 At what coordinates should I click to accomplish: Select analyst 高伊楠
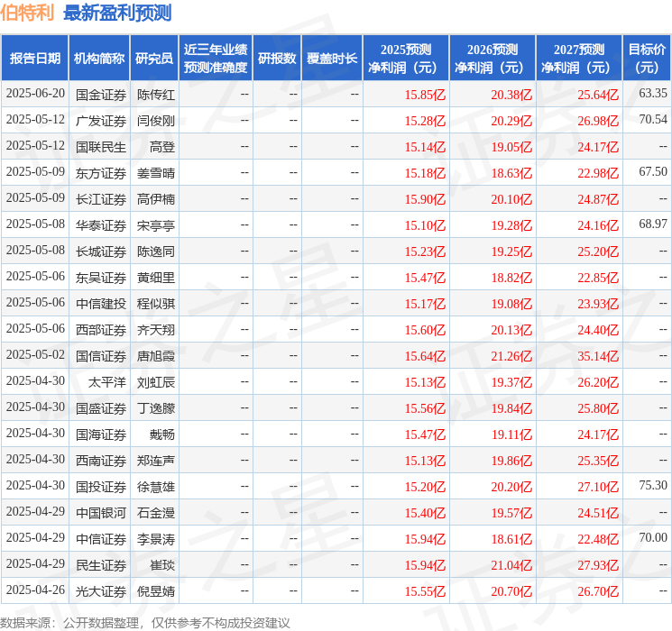pos(156,199)
